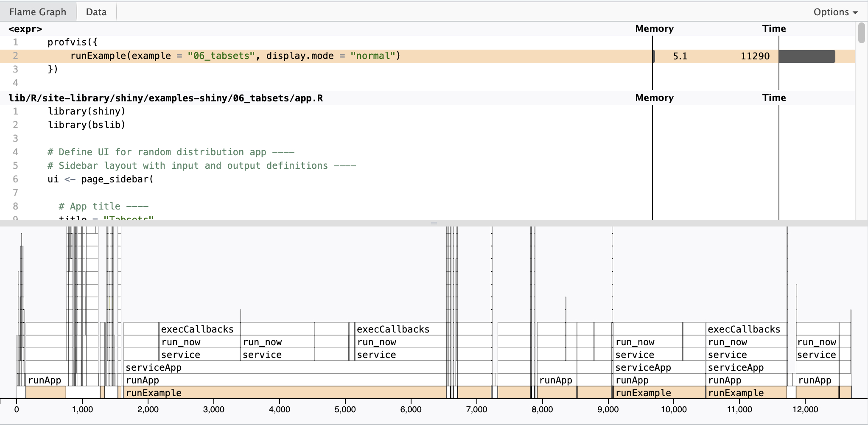Click the app.R file path header

pos(165,98)
